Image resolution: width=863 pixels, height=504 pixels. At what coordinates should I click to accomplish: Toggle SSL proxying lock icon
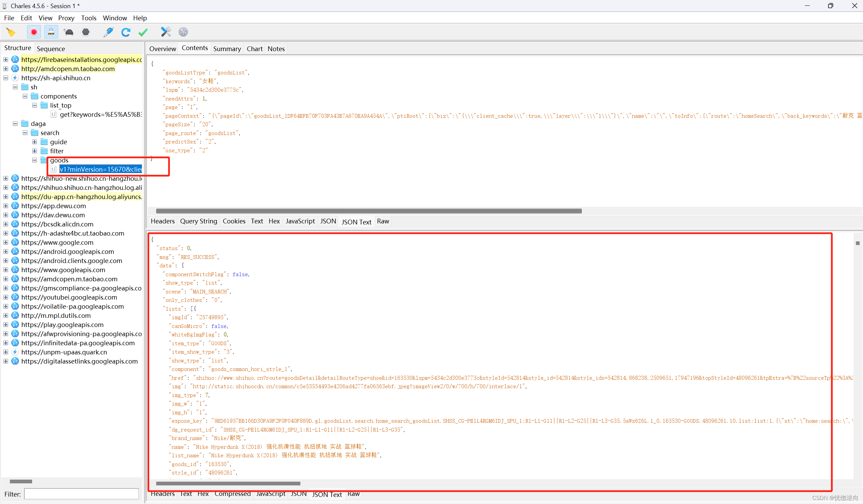(x=51, y=32)
